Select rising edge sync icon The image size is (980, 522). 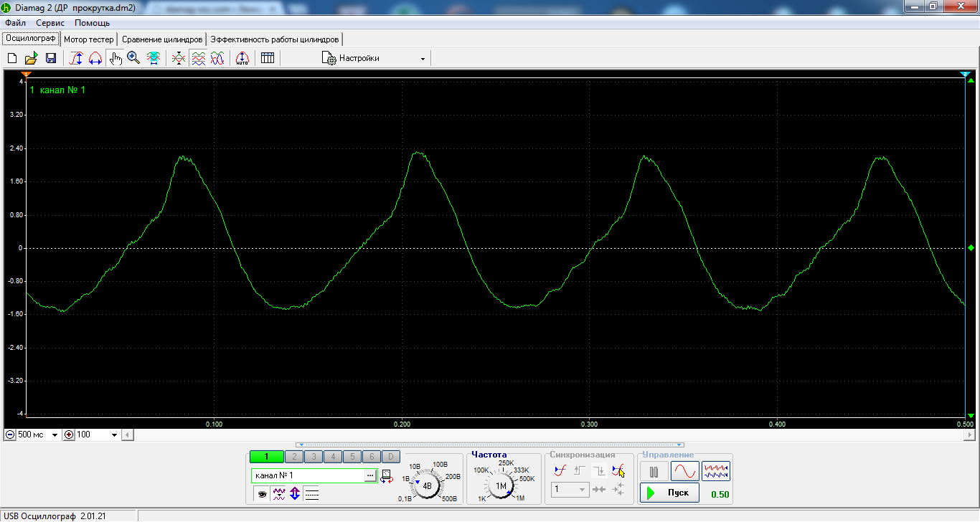pos(580,471)
